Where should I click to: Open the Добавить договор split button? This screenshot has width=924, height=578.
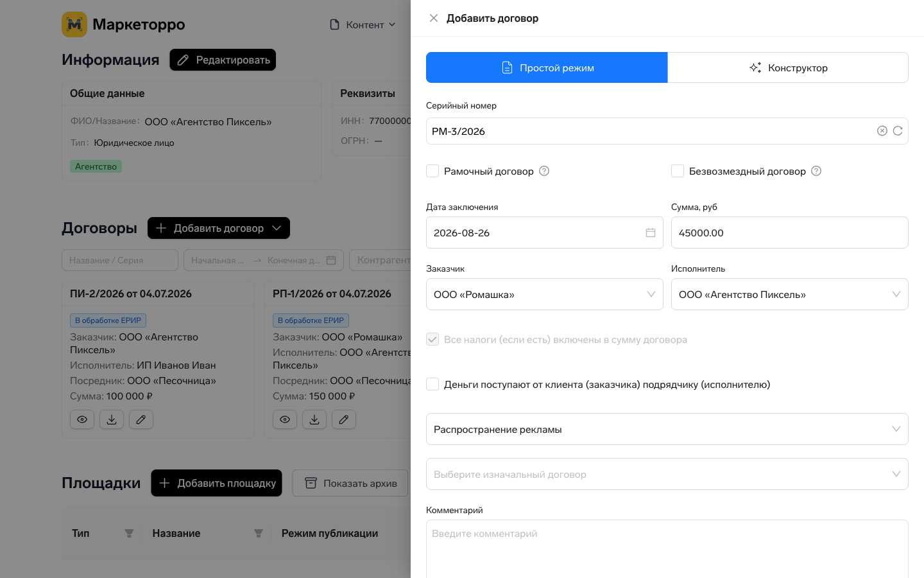tap(219, 228)
